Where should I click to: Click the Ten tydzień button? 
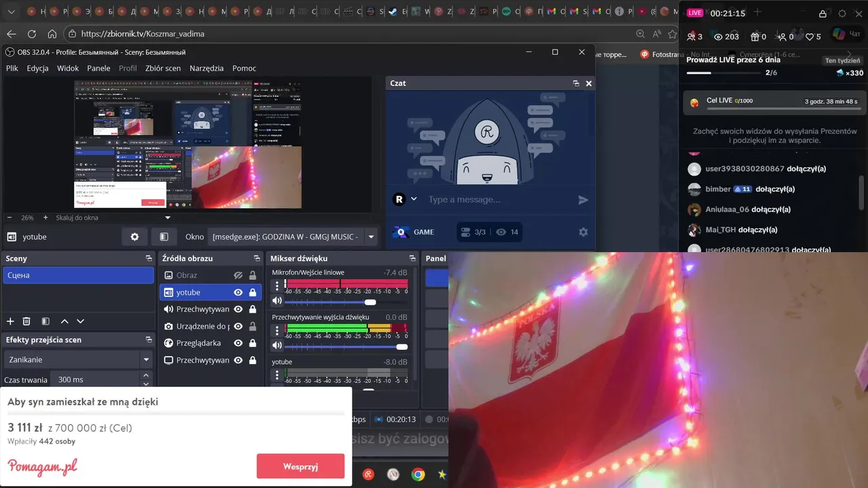coord(842,60)
